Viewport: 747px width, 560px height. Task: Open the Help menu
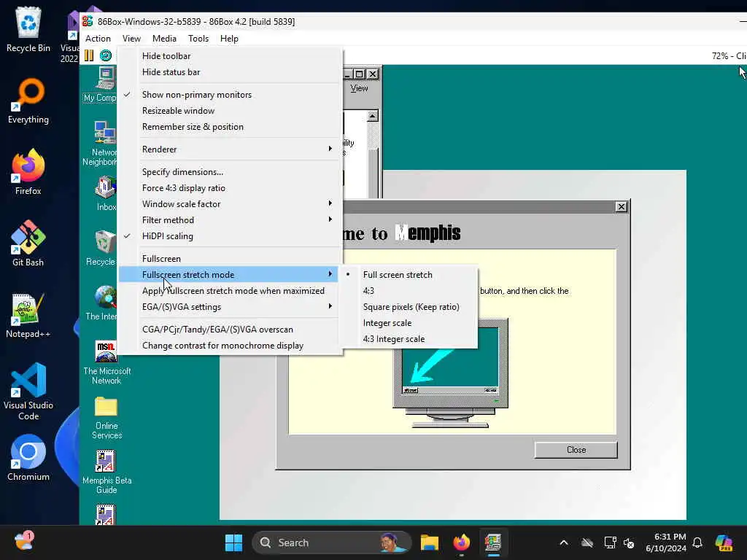pyautogui.click(x=229, y=39)
